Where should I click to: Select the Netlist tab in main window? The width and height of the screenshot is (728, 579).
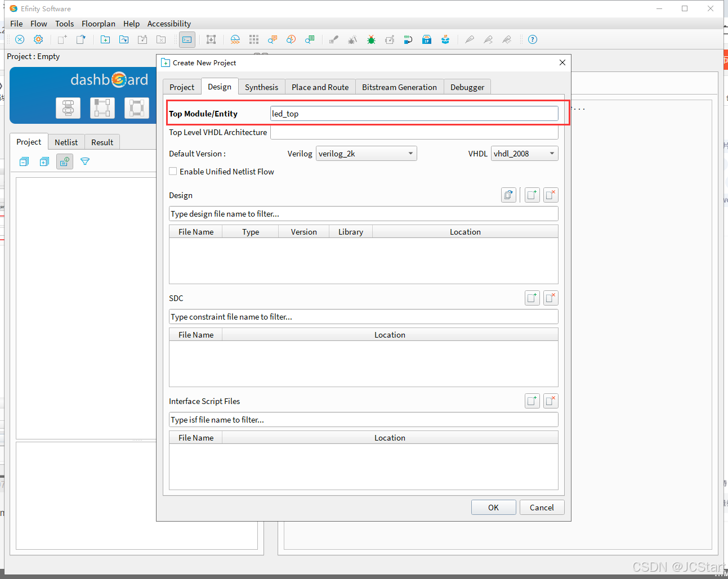point(66,142)
